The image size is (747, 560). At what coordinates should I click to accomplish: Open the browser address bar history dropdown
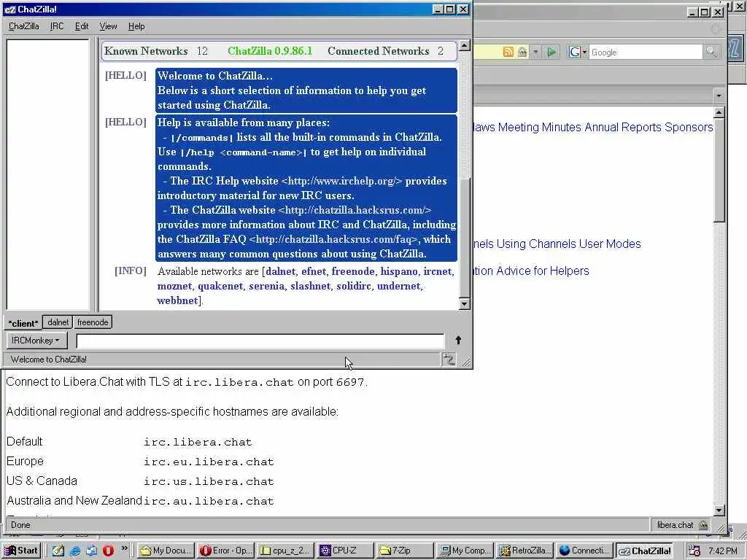pos(536,52)
